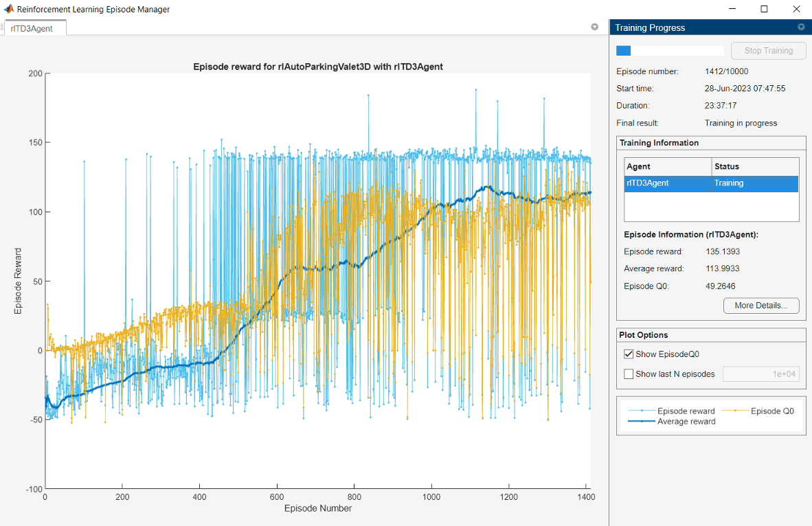The width and height of the screenshot is (812, 526).
Task: Click Episode Q0 legend entry
Action: 772,411
